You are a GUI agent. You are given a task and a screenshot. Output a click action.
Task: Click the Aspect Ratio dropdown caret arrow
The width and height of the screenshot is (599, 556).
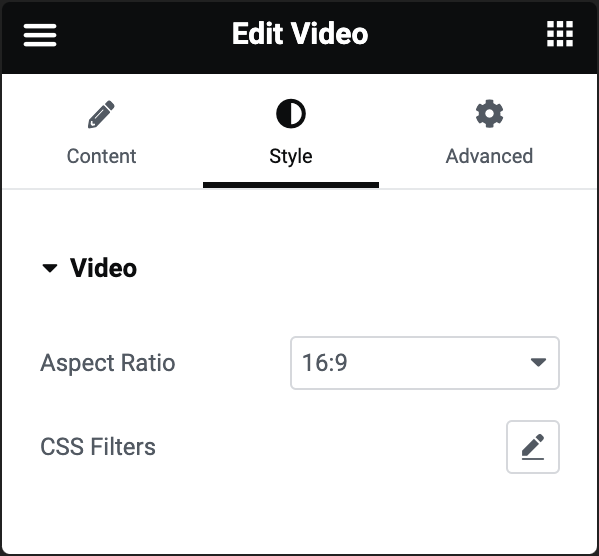[538, 362]
